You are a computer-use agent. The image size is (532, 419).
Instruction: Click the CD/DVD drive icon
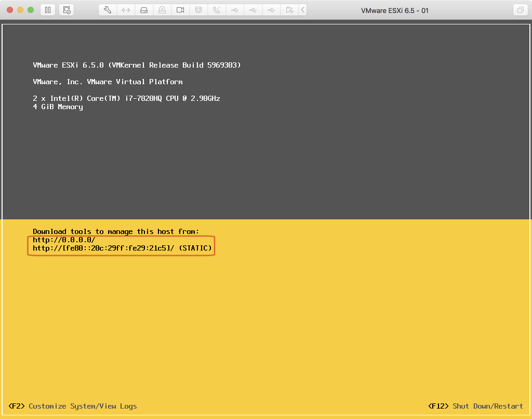click(162, 10)
